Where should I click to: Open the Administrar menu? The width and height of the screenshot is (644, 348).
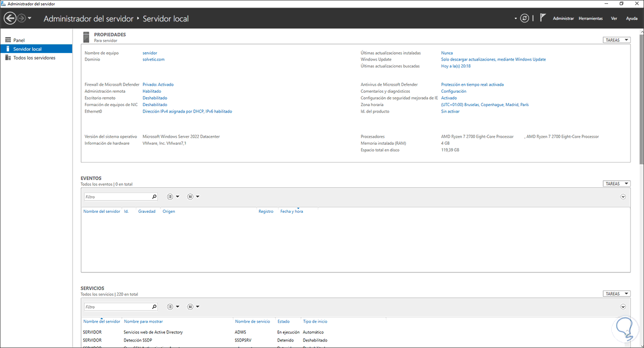[x=563, y=18]
